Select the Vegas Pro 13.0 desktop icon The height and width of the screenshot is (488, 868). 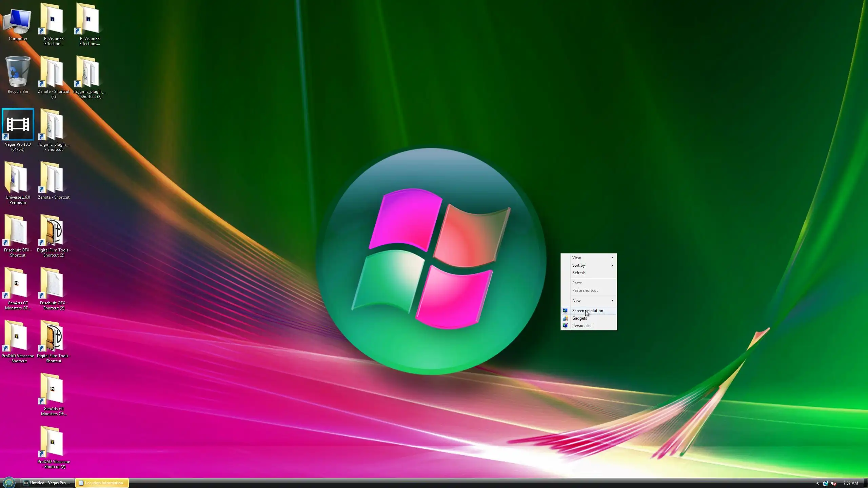point(18,125)
